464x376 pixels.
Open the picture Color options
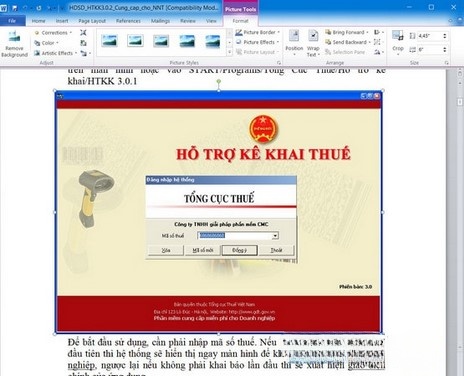46,43
